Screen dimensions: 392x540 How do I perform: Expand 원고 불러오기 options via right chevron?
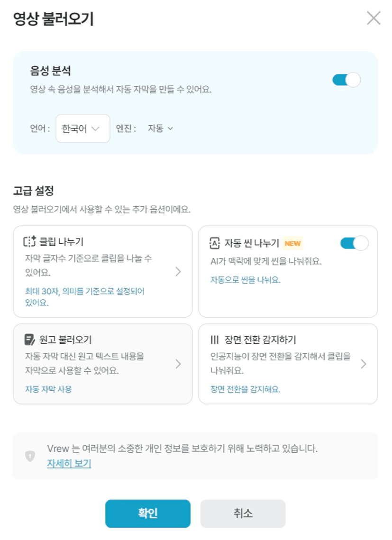coord(178,364)
